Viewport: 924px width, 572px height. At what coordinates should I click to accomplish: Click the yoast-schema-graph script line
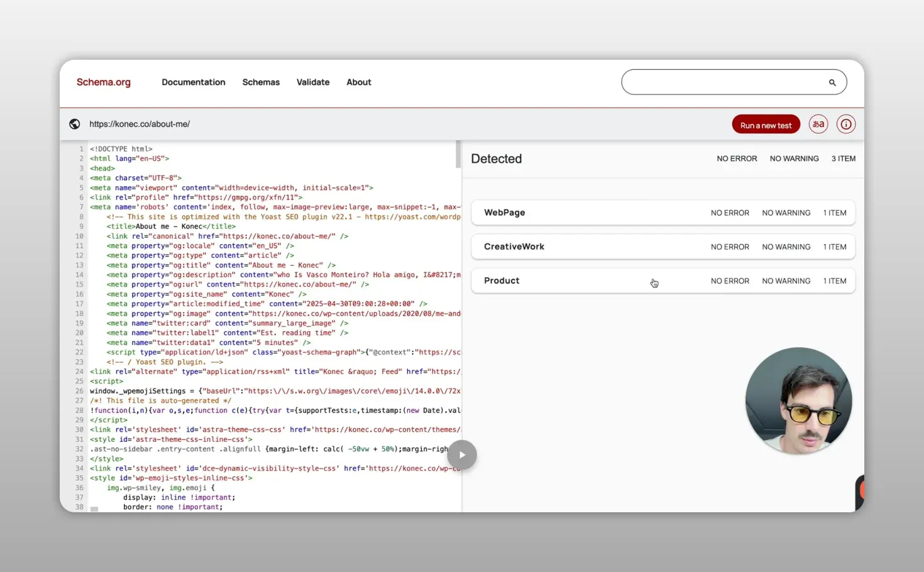283,353
